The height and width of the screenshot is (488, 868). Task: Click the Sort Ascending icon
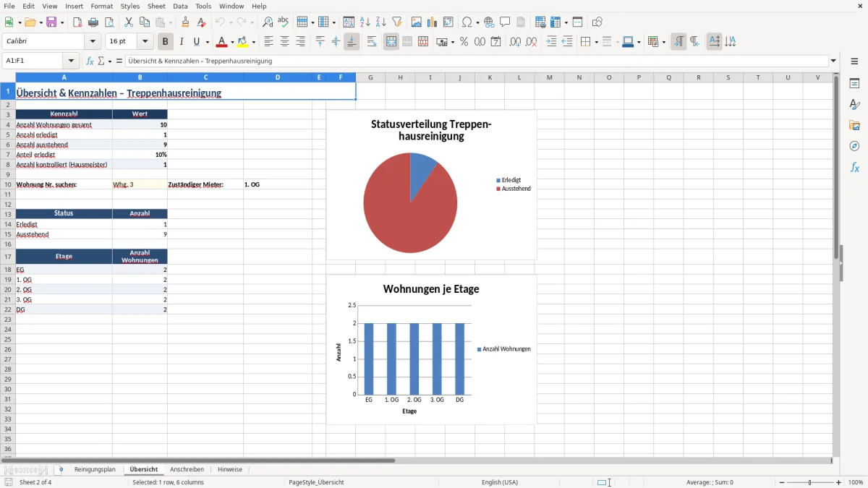click(x=365, y=22)
